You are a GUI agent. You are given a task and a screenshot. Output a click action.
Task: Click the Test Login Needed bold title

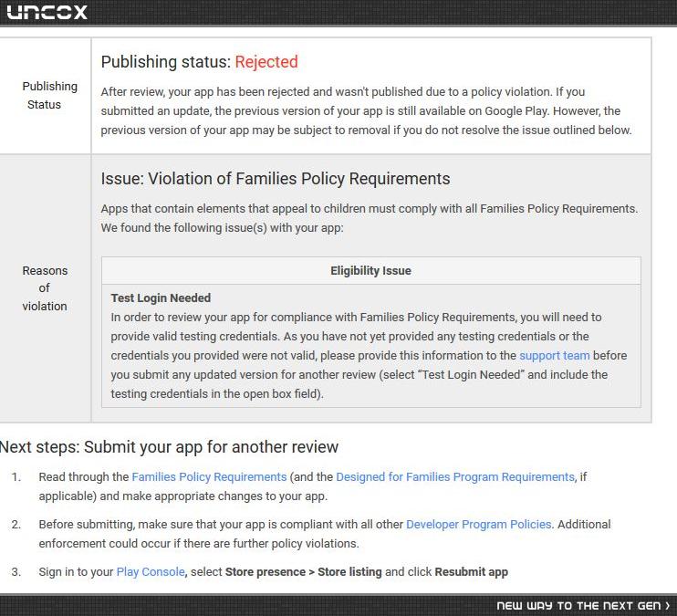tap(161, 298)
